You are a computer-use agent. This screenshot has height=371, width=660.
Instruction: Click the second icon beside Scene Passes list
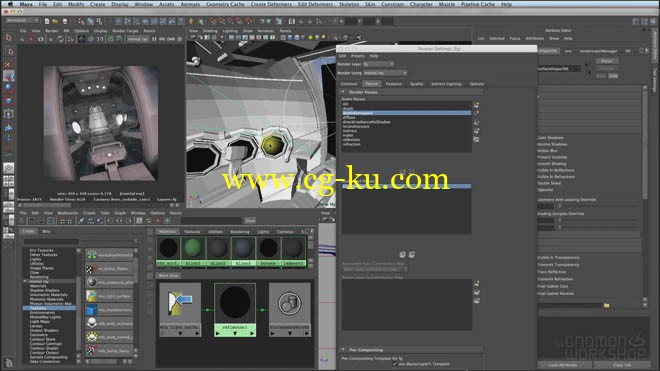(x=476, y=113)
